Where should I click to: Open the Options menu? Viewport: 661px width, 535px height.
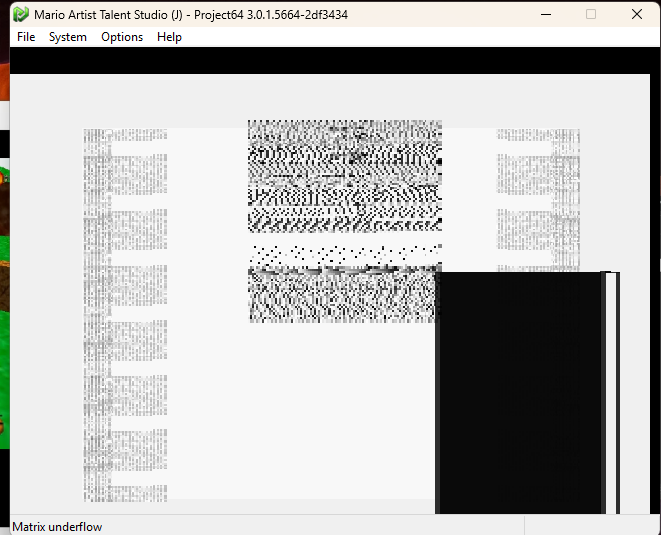tap(122, 37)
